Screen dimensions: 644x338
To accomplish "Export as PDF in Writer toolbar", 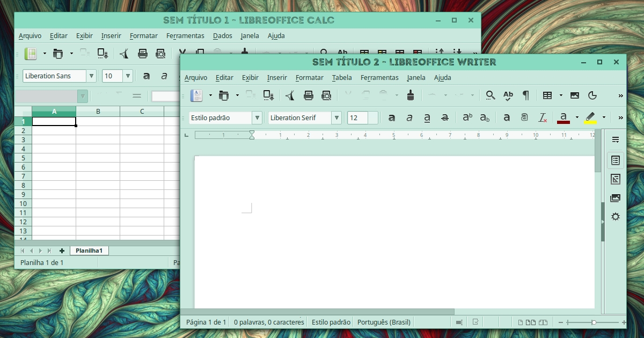I will tap(290, 95).
